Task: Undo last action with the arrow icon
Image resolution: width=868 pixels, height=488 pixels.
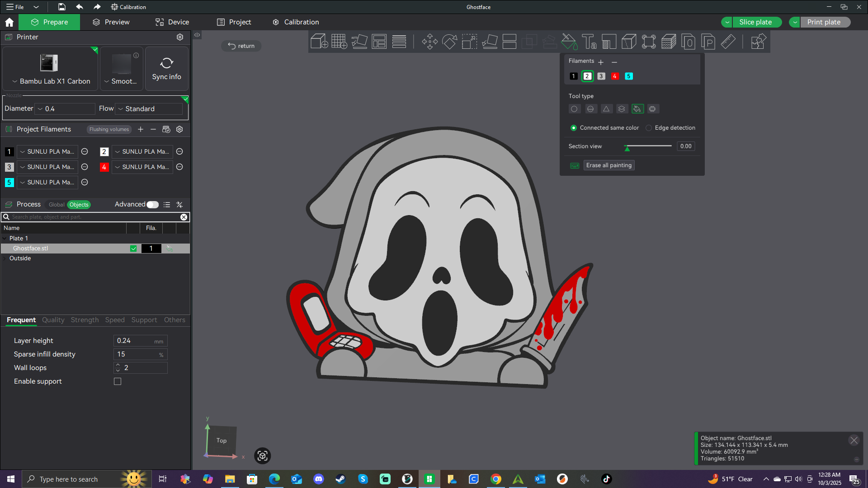Action: pyautogui.click(x=80, y=7)
